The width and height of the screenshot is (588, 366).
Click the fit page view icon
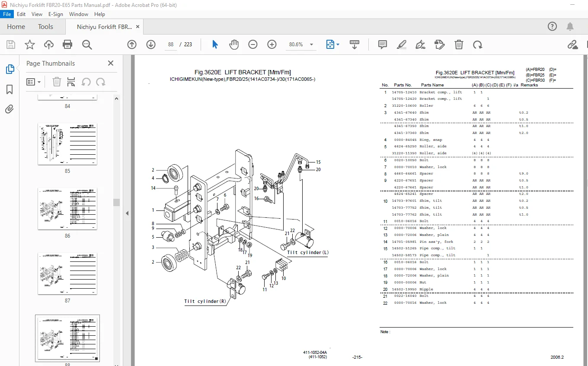(x=330, y=45)
